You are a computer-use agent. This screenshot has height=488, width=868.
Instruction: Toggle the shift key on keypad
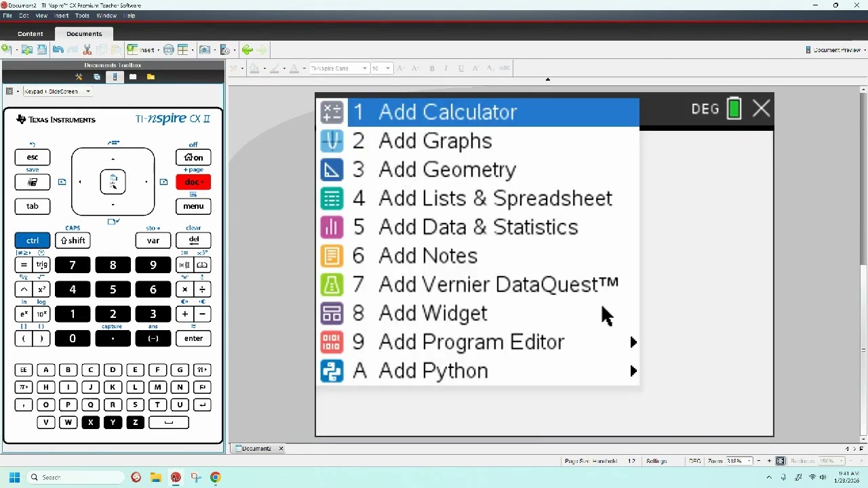tap(73, 241)
